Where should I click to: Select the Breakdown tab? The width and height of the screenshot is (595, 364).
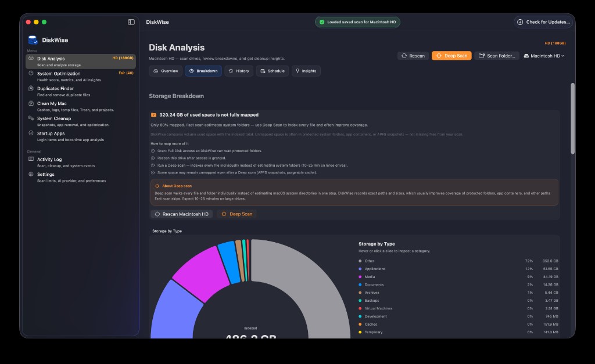coord(203,71)
